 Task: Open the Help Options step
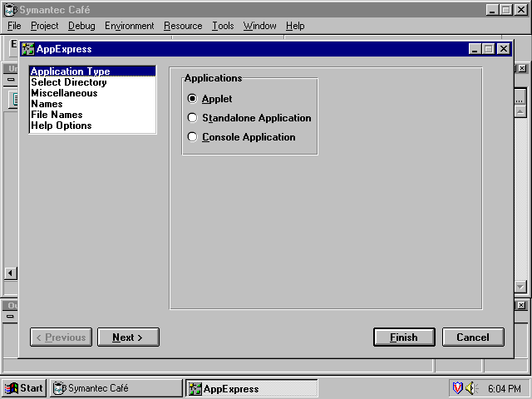[92, 126]
